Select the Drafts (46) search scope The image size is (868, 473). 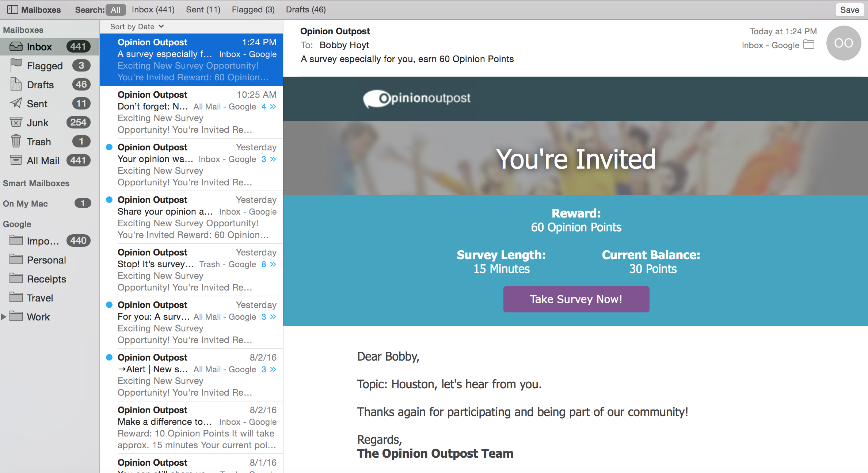coord(306,10)
